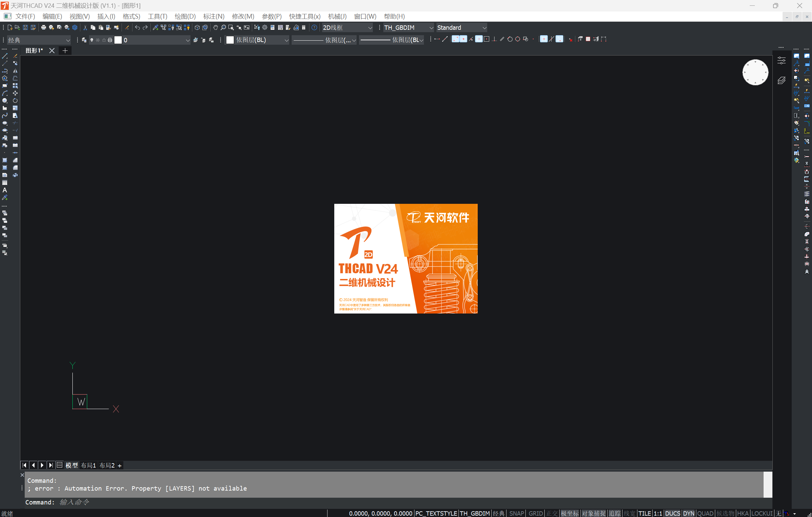Select the multiline Text A tool

[x=5, y=190]
